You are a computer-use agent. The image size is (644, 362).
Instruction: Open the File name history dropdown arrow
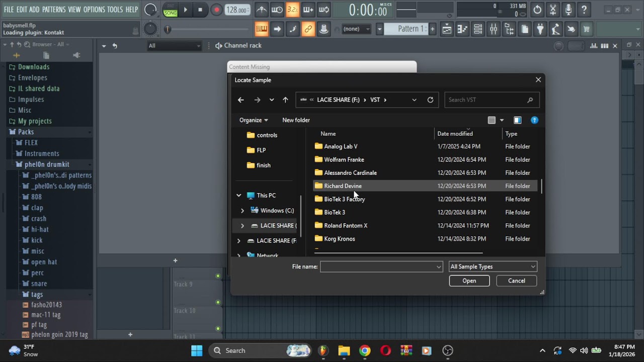(439, 267)
